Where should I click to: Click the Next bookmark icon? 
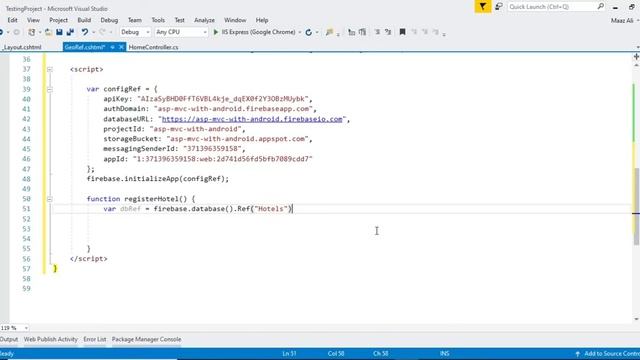(425, 32)
